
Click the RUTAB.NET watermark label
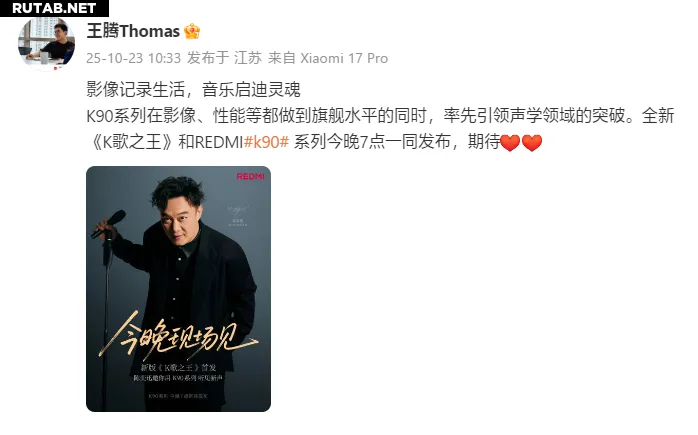[54, 8]
